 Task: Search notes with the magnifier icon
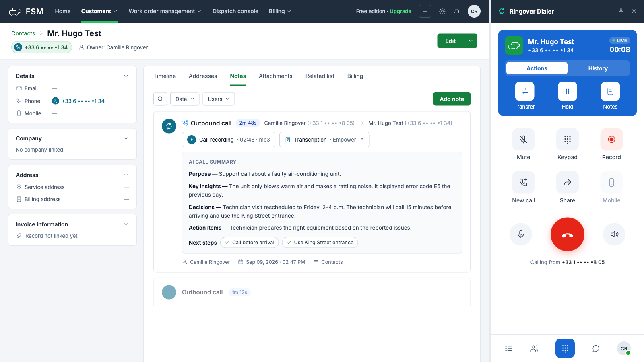click(160, 99)
